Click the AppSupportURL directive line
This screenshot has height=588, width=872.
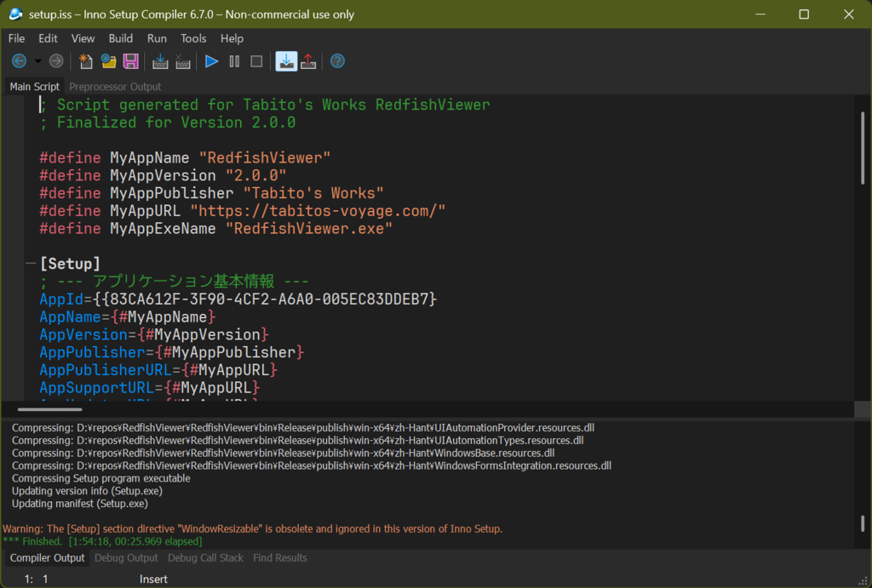pos(150,388)
